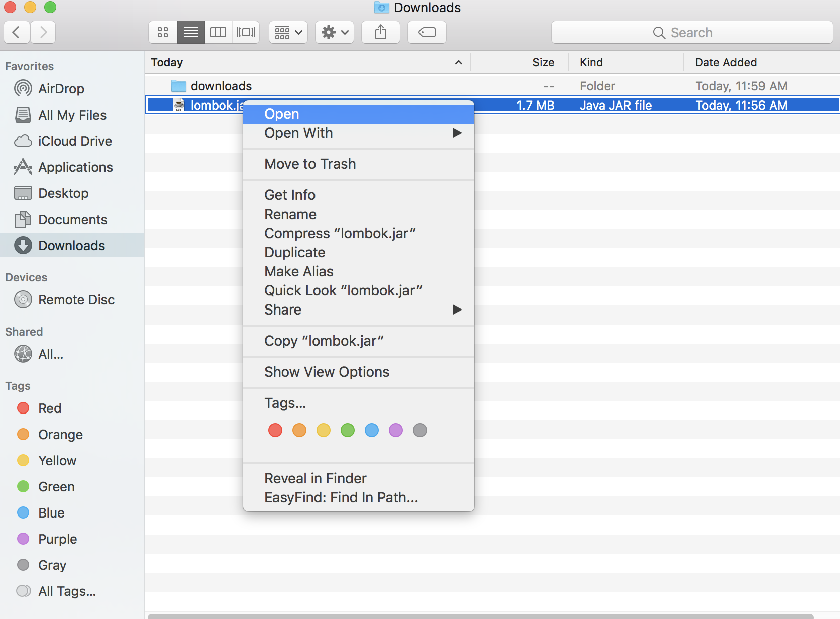Choose Compress "lombok.jar" menu item
840x619 pixels.
340,234
